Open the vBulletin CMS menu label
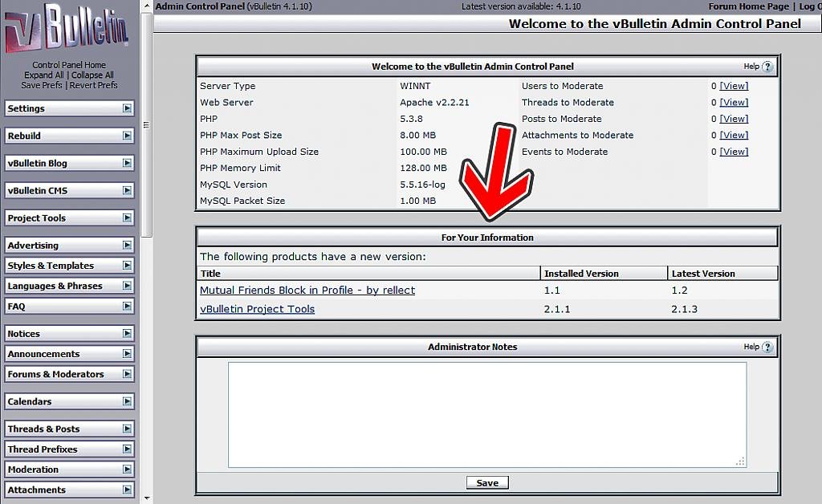Screen dimensions: 822x504 (x=37, y=191)
